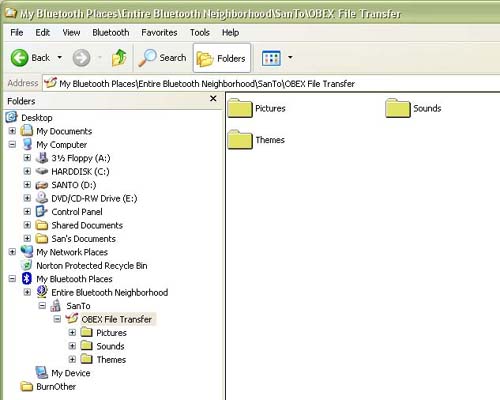Click the Up folder level icon
Viewport: 500px width, 400px height.
coord(119,58)
